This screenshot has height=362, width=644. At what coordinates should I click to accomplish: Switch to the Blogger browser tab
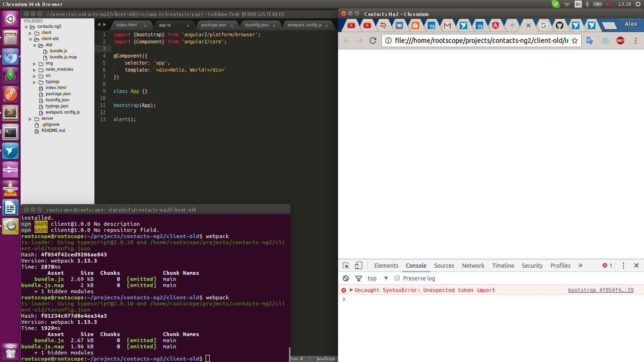point(415,25)
